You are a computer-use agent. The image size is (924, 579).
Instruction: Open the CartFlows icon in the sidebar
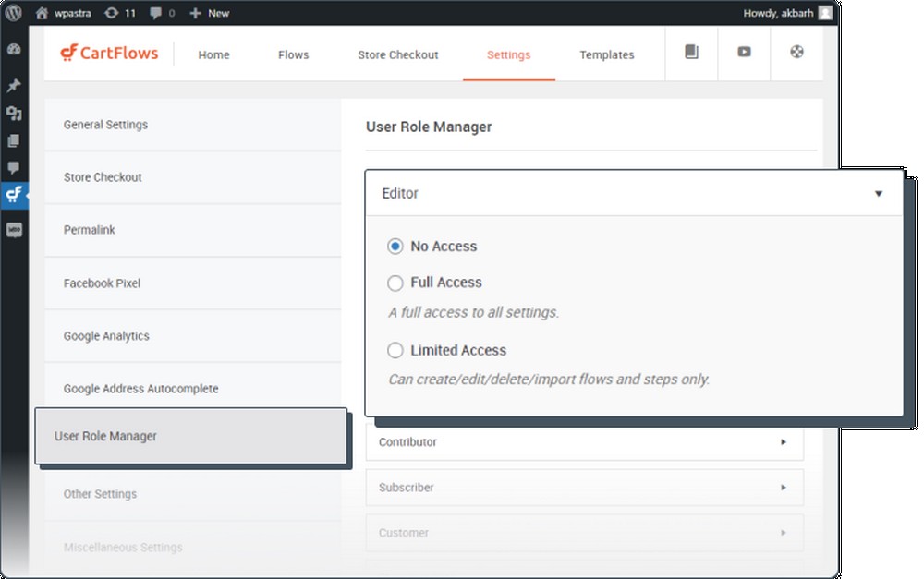14,195
